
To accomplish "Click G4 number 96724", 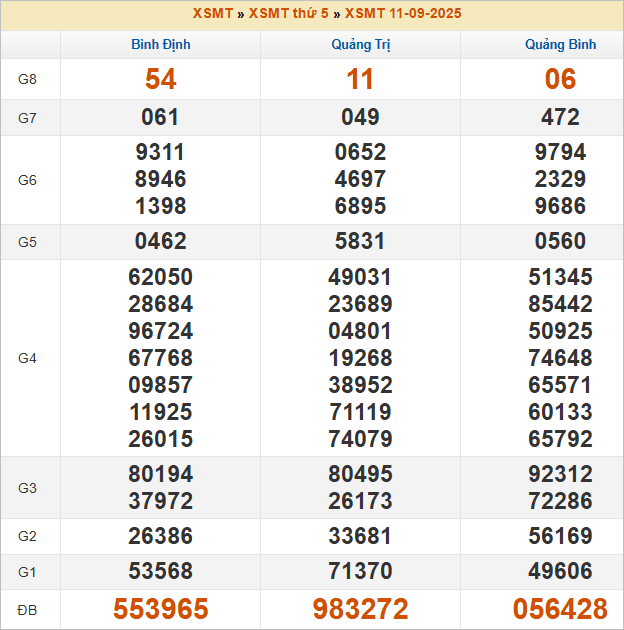I will [161, 331].
